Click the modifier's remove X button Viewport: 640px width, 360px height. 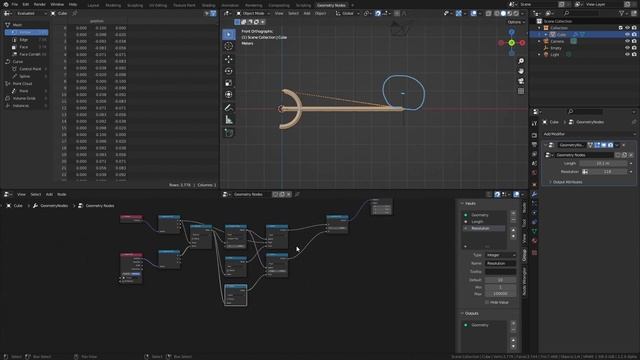coord(624,145)
